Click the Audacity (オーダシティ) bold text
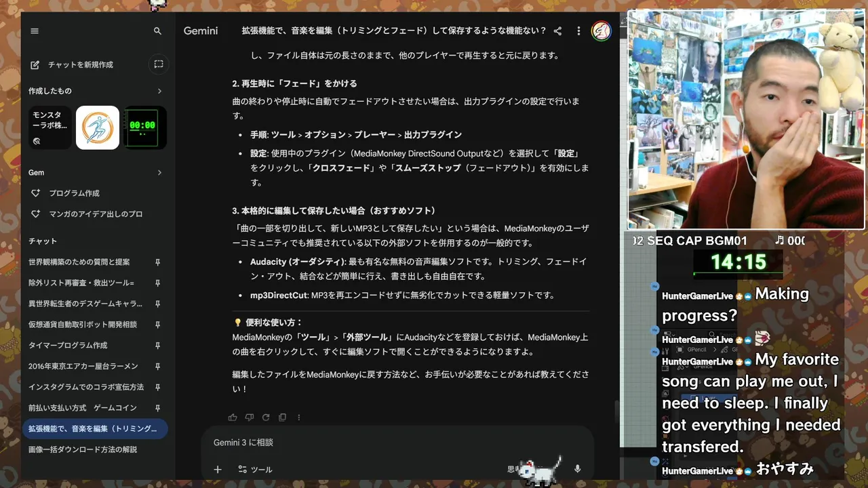This screenshot has width=868, height=488. (x=297, y=262)
